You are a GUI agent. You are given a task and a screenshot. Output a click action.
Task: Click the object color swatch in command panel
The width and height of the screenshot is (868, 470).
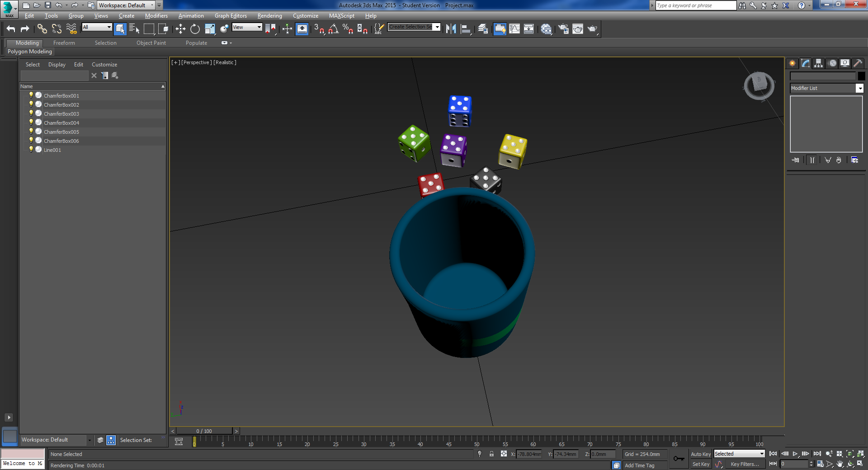[x=861, y=76]
